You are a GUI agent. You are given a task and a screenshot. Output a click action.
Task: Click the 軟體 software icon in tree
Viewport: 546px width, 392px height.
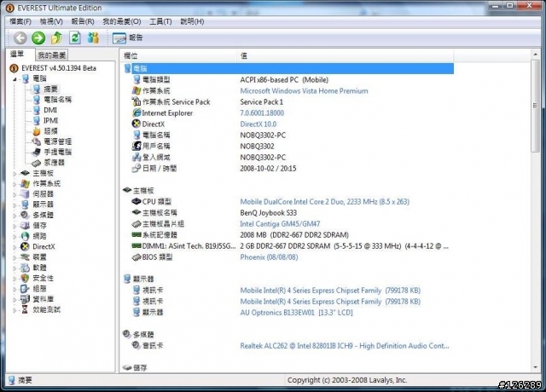point(25,268)
